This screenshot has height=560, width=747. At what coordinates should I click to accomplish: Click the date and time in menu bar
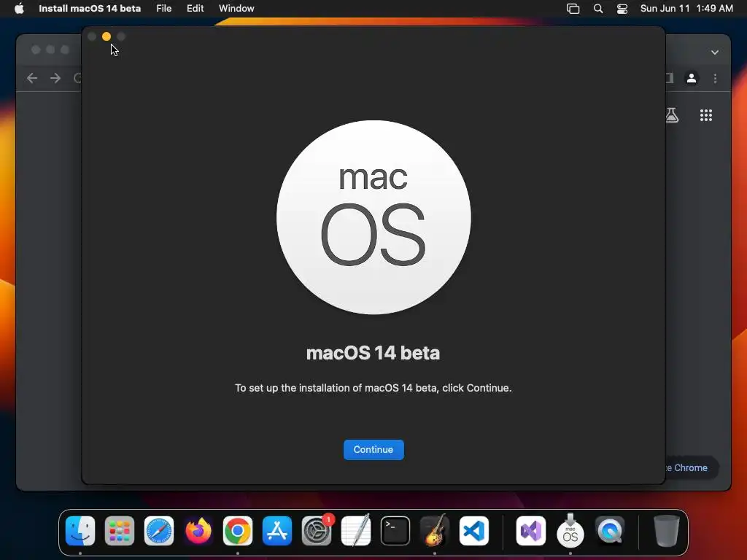point(686,8)
